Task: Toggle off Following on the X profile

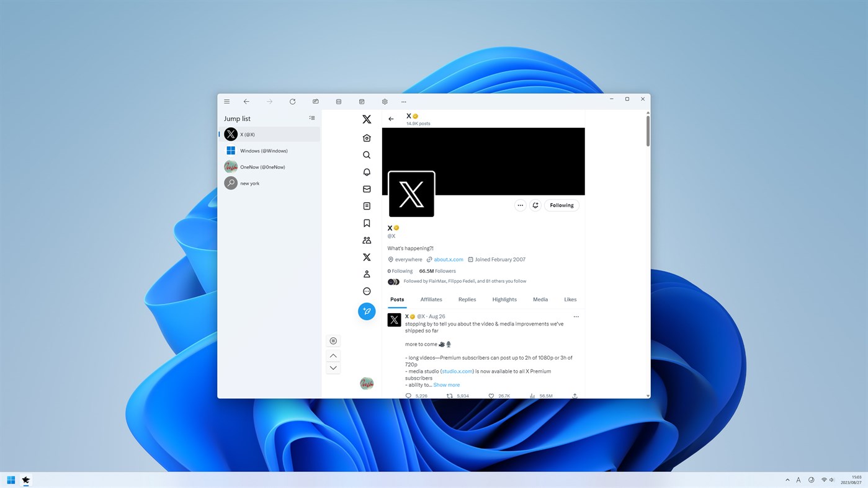Action: coord(561,205)
